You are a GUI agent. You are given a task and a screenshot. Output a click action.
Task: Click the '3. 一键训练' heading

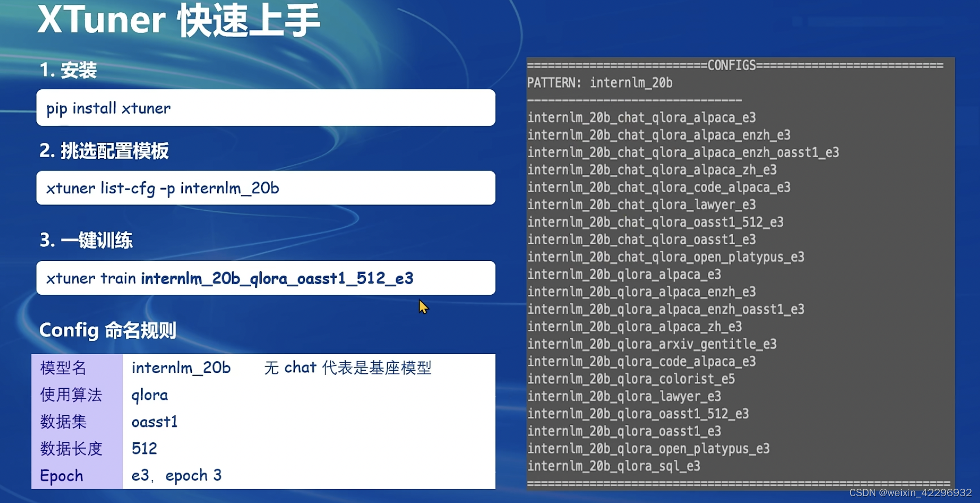click(86, 240)
